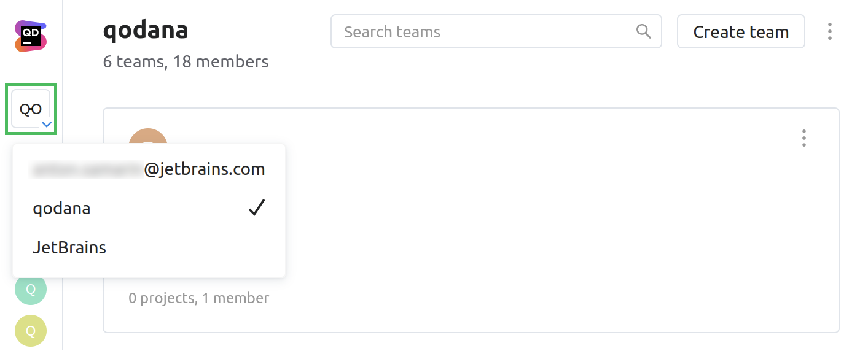Focus the Search teams field

[x=485, y=32]
